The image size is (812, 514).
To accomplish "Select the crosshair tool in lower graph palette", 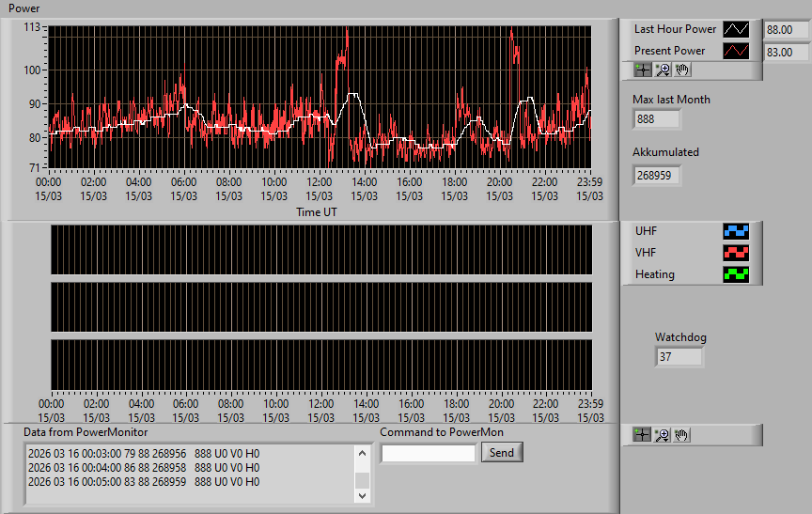I will point(642,435).
